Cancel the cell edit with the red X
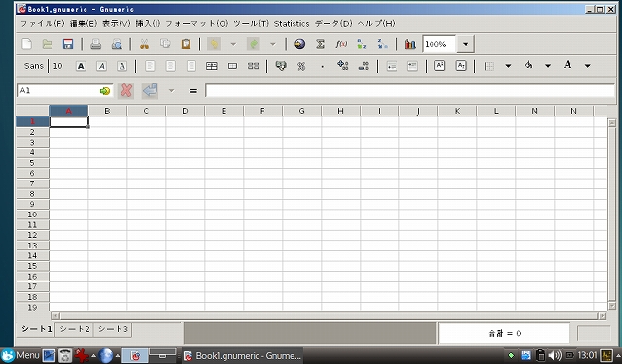The image size is (622, 364). [126, 90]
